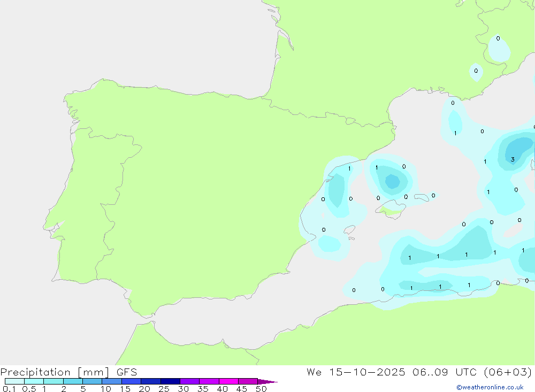This screenshot has width=535, height=392.
Task: Choose the 20–25 mm legend color swatch
Action: (x=151, y=381)
